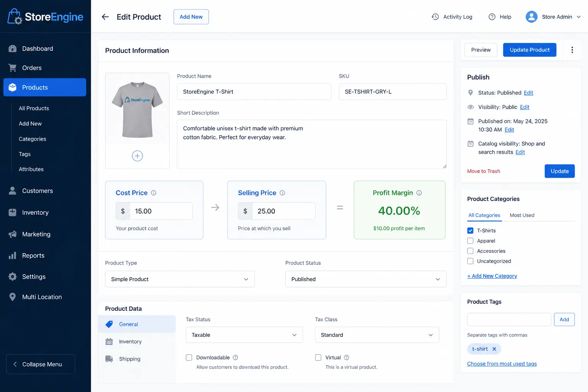Click Choose from most used tags

click(502, 364)
